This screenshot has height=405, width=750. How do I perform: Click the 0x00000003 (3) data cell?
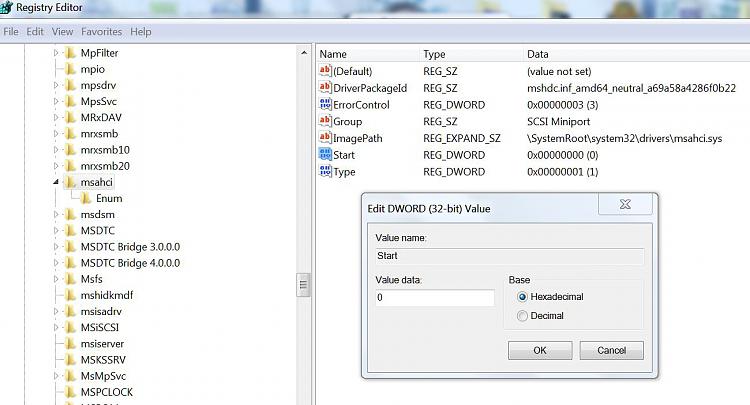pos(562,105)
